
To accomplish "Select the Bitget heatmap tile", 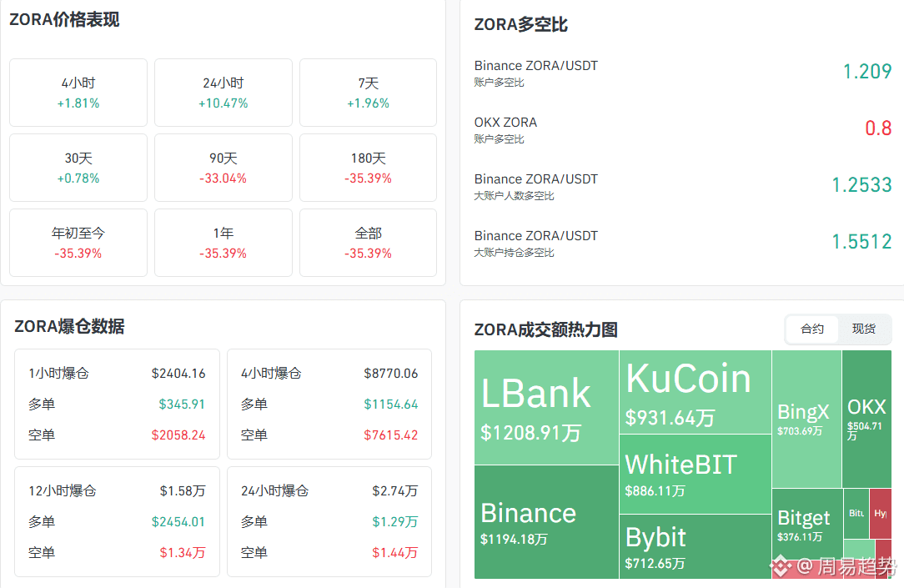I will (x=807, y=525).
